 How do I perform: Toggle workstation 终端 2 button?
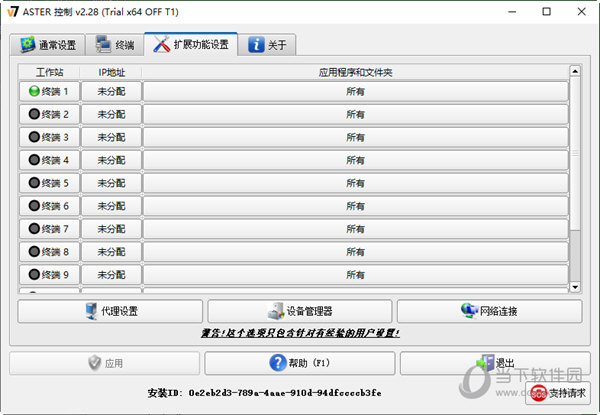[x=49, y=114]
